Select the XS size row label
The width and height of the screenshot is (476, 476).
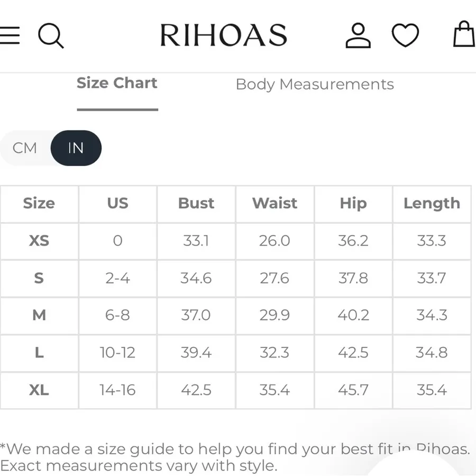click(39, 241)
